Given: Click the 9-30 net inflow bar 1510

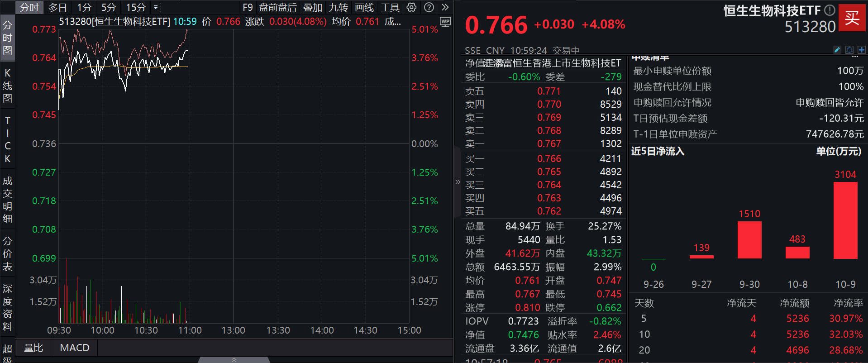Looking at the screenshot, I should click(749, 239).
